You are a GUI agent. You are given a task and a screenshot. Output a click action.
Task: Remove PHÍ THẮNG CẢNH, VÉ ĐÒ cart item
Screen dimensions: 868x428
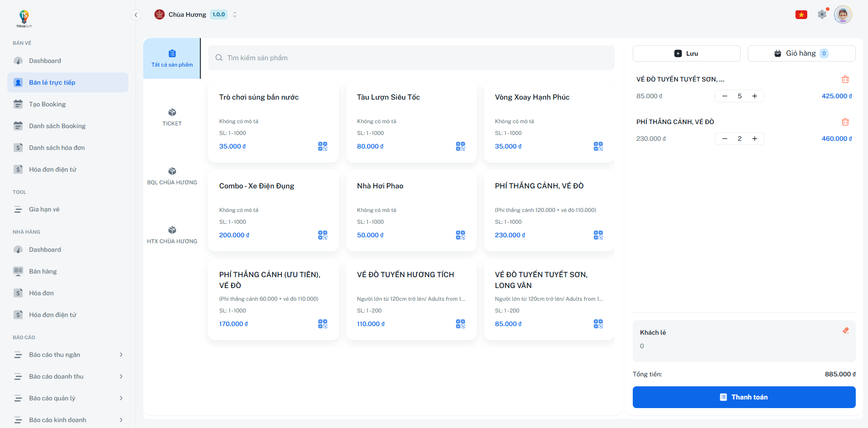tap(845, 122)
